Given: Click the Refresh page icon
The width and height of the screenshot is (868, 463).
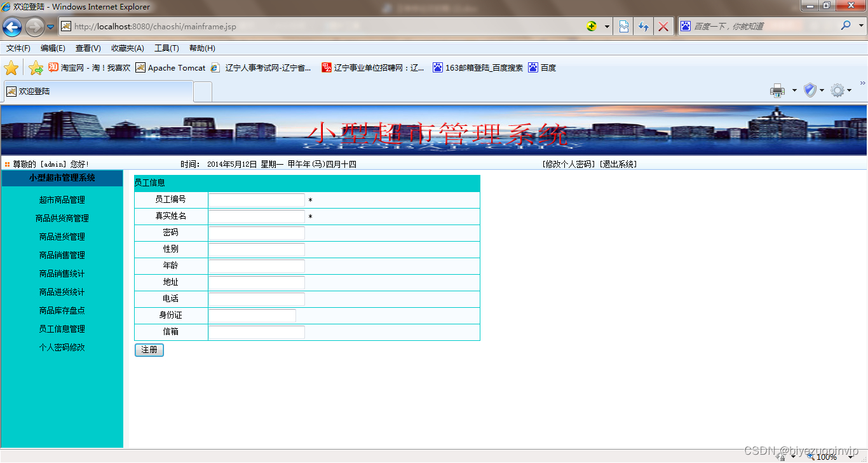Looking at the screenshot, I should click(644, 26).
